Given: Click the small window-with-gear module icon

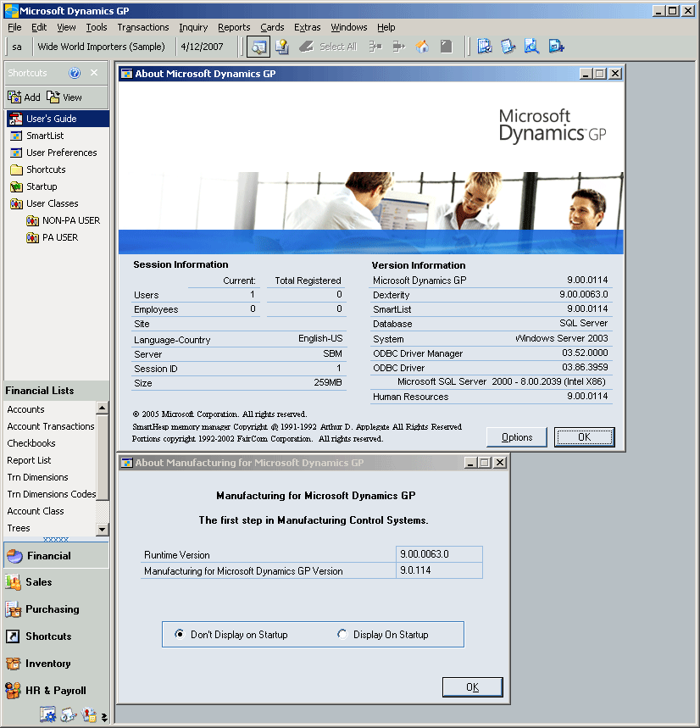Looking at the screenshot, I should coord(47,715).
